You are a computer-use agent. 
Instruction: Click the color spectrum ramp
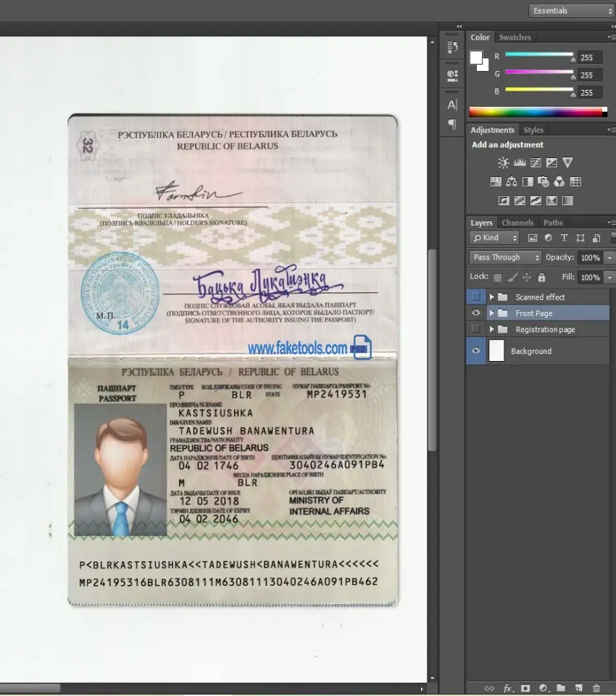point(537,112)
